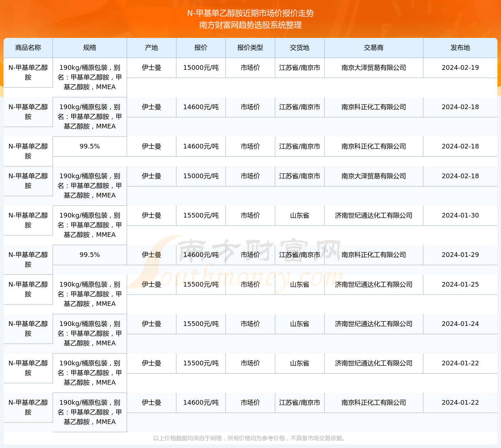The image size is (501, 448).
Task: Click the date cell '2024-01-24'
Action: coord(460,324)
